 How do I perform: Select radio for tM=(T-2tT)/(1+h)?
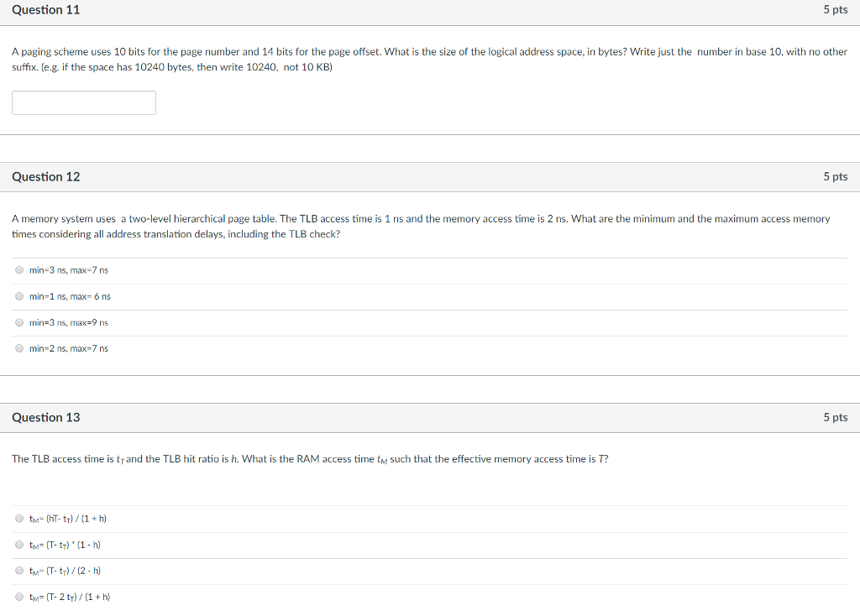click(x=19, y=597)
